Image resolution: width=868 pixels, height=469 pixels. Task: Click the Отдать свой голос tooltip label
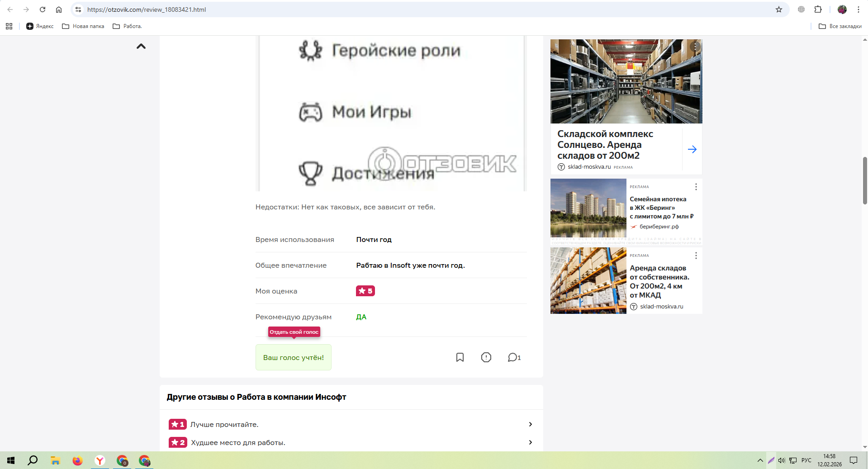[x=294, y=332]
